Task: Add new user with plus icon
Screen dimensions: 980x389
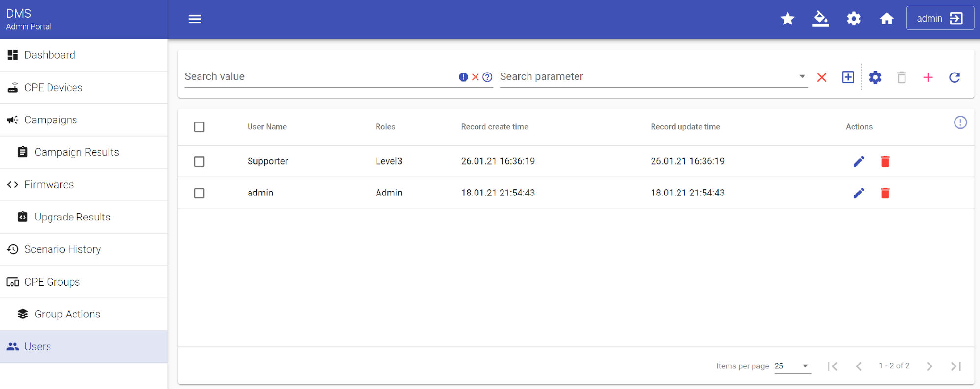Action: (928, 77)
